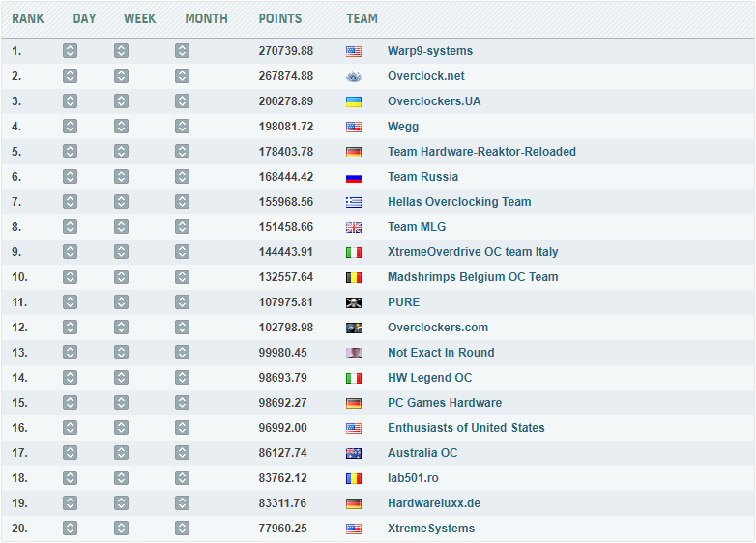The image size is (756, 543).
Task: Click the Week change arrows for rank 5
Action: [121, 152]
